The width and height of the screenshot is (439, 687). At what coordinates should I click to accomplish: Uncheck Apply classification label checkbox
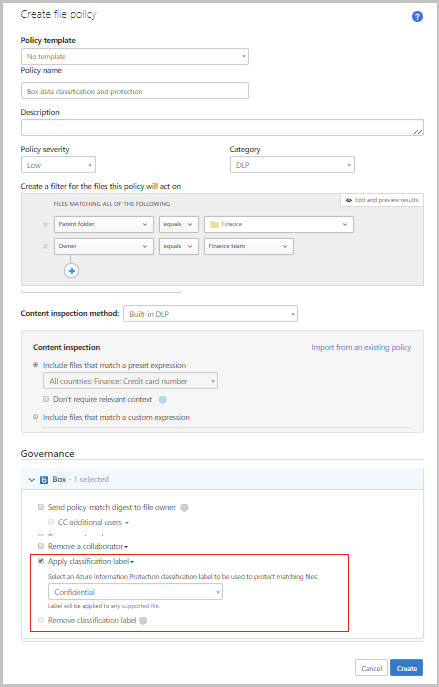point(41,561)
